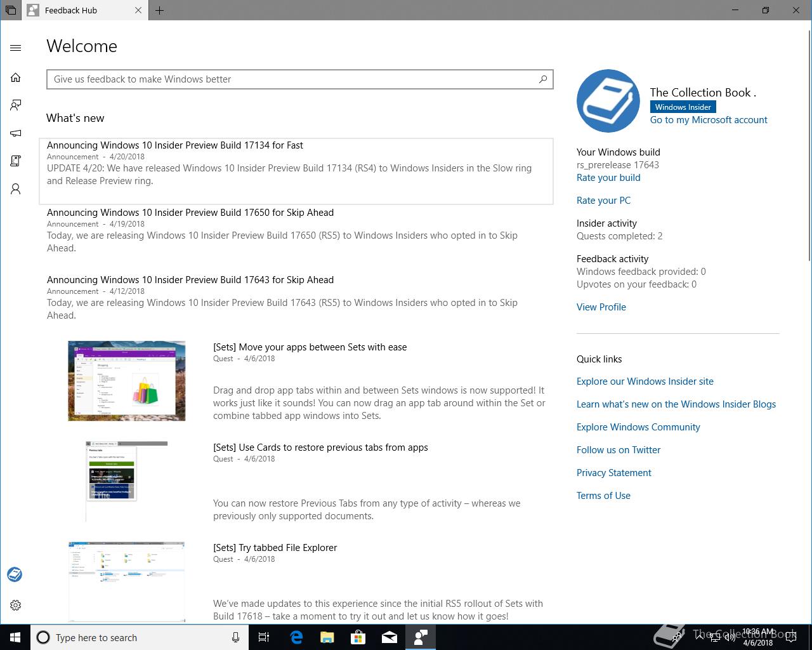The width and height of the screenshot is (812, 650).
Task: Click The Collection Book profile avatar
Action: click(x=608, y=101)
